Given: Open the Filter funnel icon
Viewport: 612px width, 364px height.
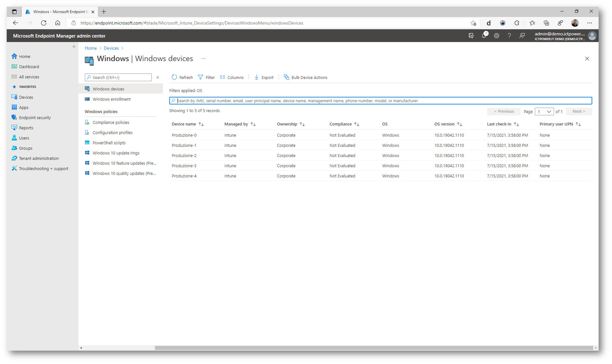Looking at the screenshot, I should pyautogui.click(x=200, y=77).
